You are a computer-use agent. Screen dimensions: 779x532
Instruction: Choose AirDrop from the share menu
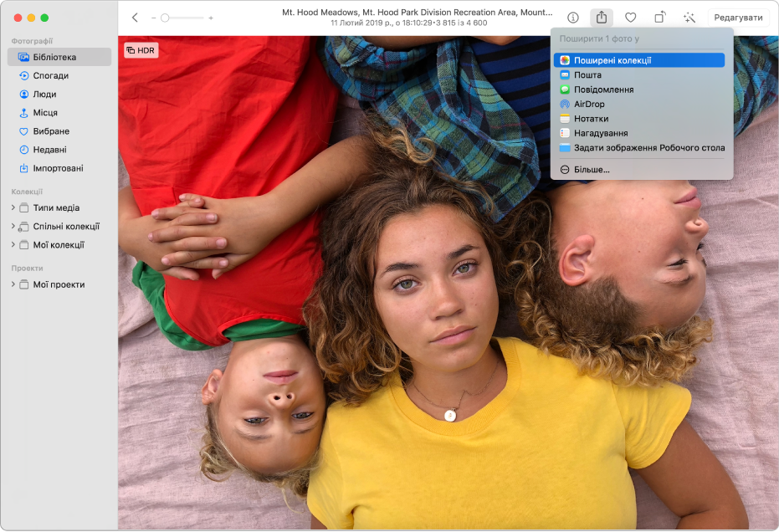click(589, 105)
